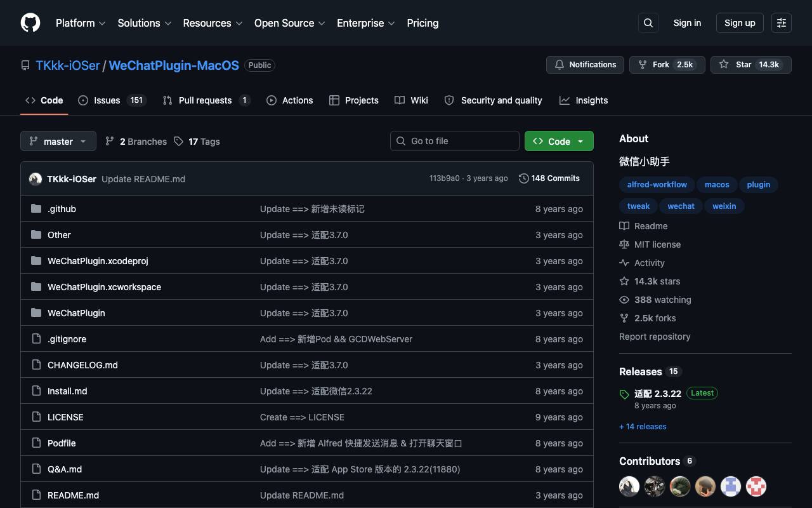Expand the Platform menu
Viewport: 812px width, 508px height.
click(81, 23)
